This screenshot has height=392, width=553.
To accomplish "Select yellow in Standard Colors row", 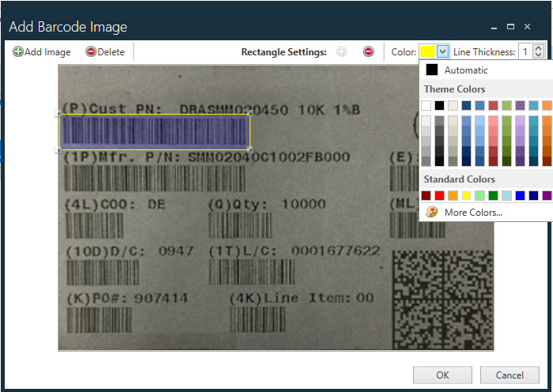I will [467, 195].
